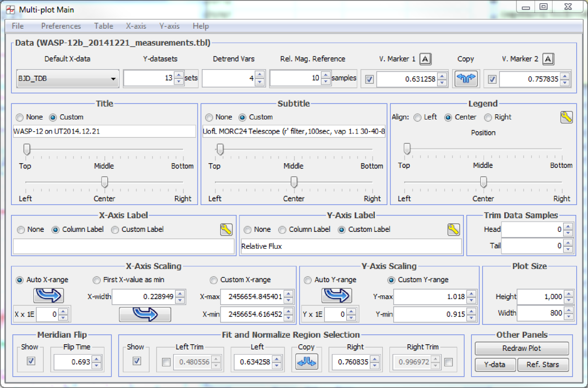Click Copy arrows in Fit and Normalize Region

pyautogui.click(x=307, y=362)
